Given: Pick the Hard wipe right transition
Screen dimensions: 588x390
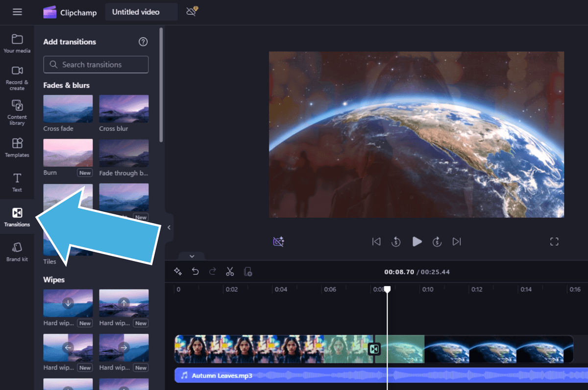Looking at the screenshot, I should pos(123,347).
